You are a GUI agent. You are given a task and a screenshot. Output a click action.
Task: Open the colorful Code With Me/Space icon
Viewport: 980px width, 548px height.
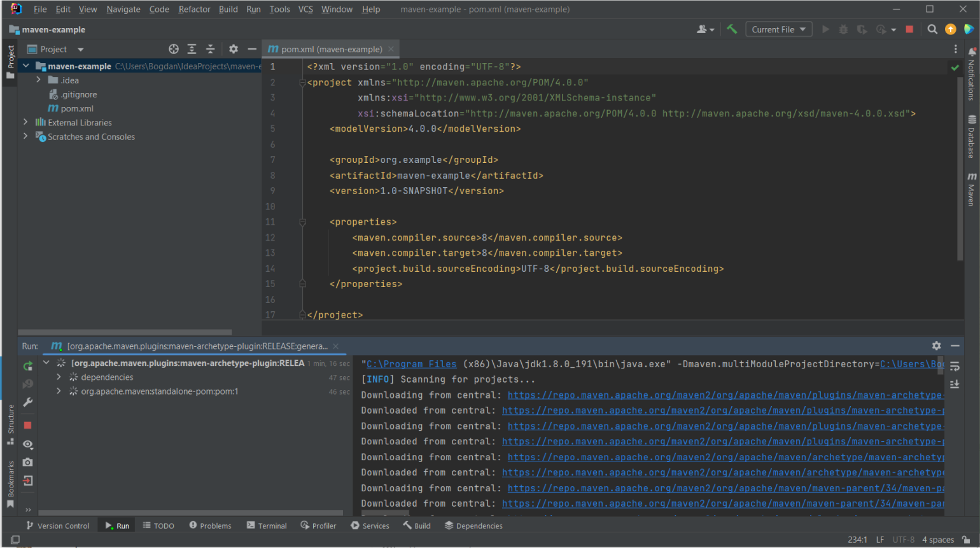[969, 29]
